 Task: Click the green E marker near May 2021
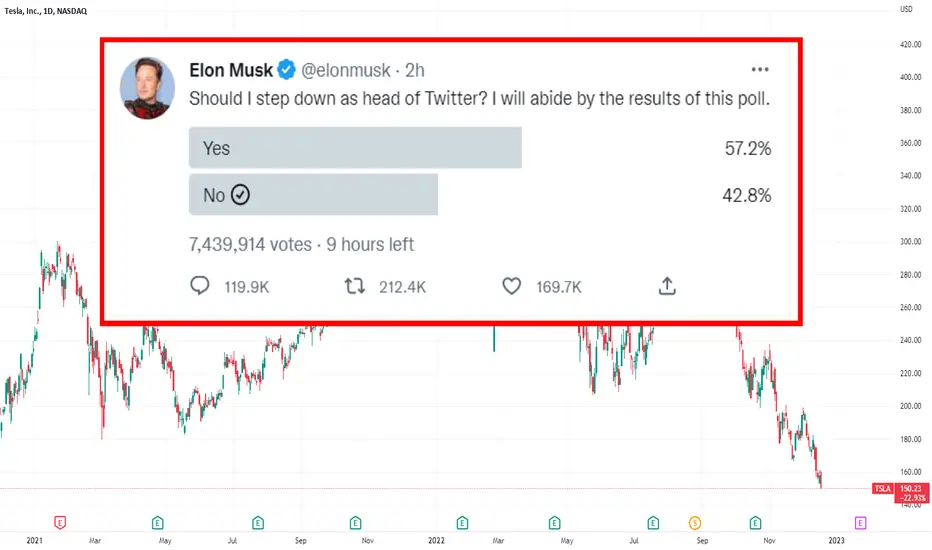[158, 523]
